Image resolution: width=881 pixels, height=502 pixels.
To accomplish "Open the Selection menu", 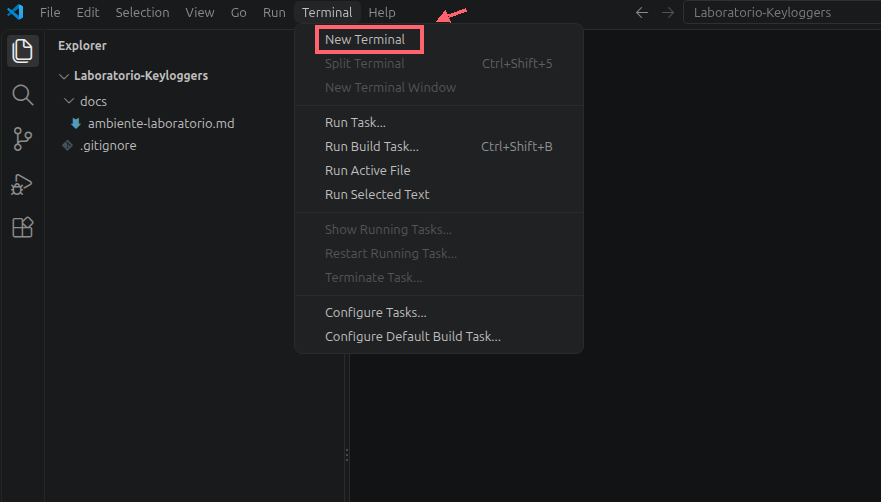I will (x=142, y=12).
